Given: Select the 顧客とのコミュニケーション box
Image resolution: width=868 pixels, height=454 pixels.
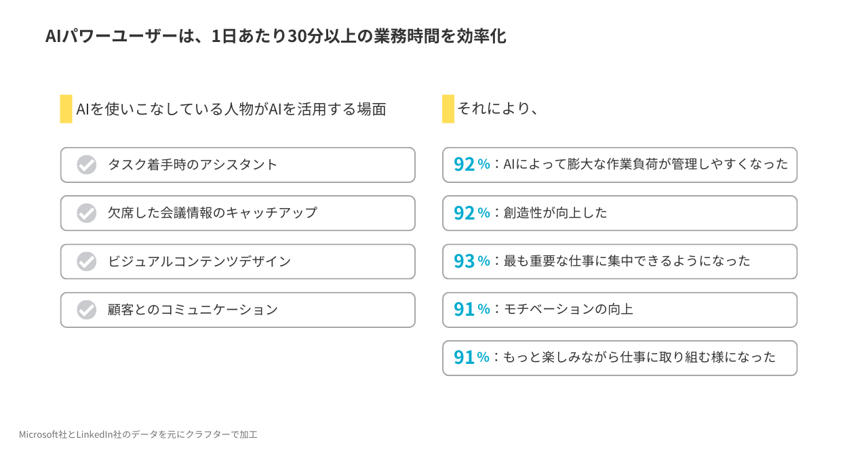Looking at the screenshot, I should point(238,310).
